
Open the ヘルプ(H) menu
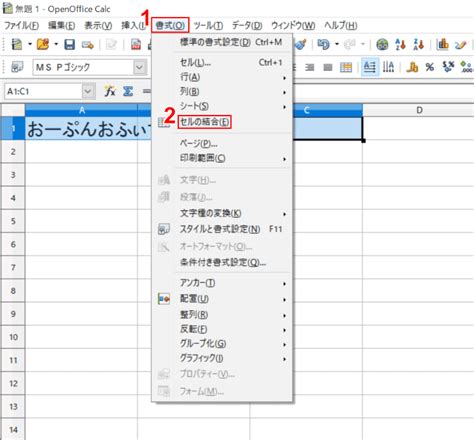(x=340, y=26)
